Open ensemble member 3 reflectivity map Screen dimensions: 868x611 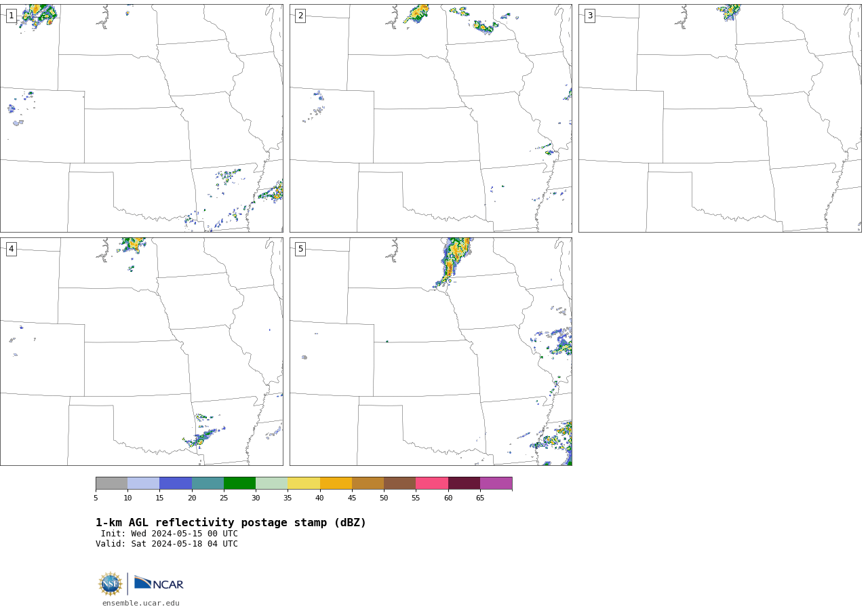coord(720,118)
